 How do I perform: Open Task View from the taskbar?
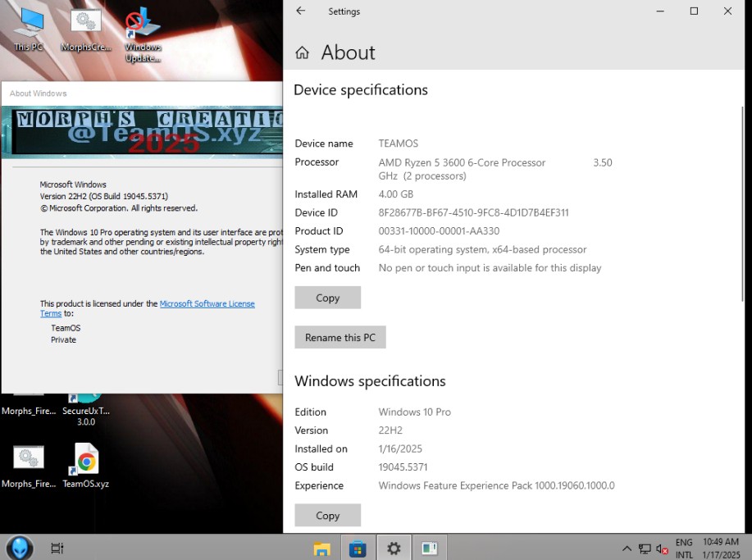[x=57, y=548]
